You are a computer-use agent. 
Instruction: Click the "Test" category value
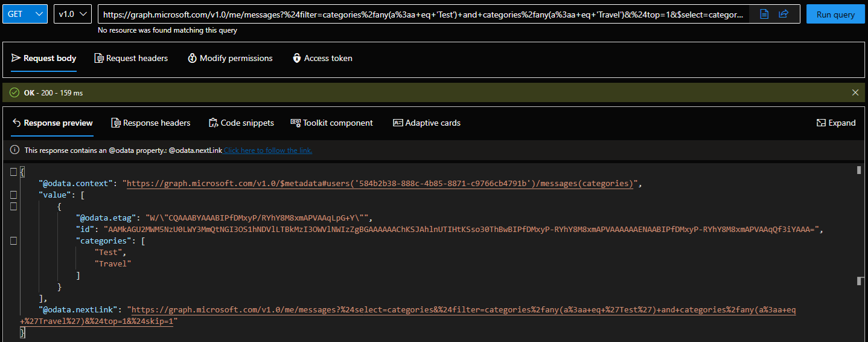(109, 253)
